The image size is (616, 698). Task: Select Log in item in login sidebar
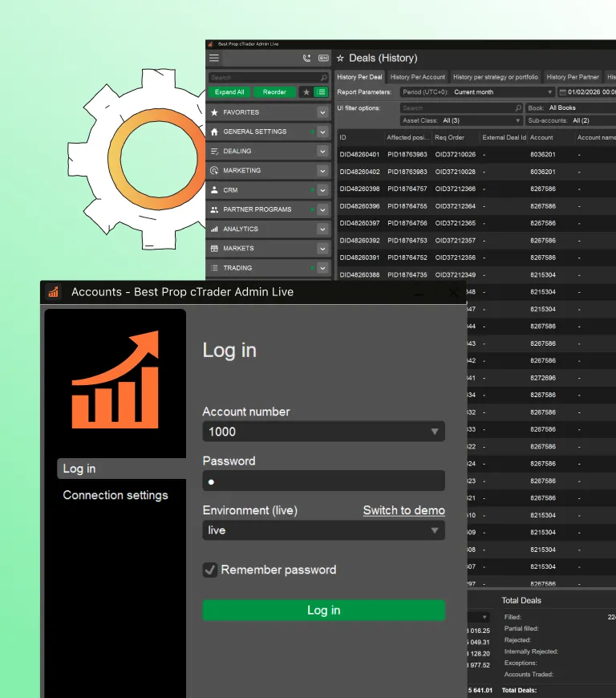pyautogui.click(x=121, y=469)
